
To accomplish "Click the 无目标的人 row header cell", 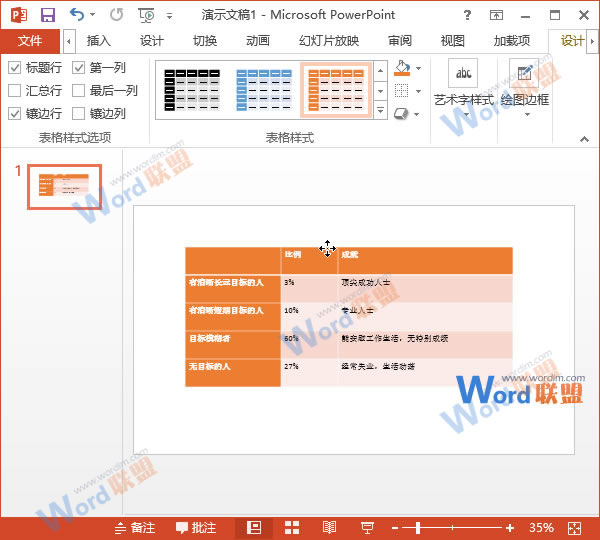I will click(x=233, y=373).
